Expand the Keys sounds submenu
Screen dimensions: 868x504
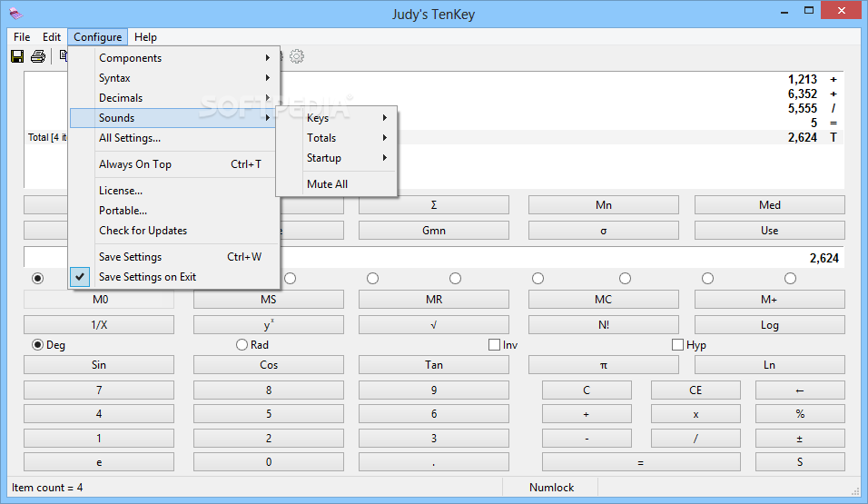(x=337, y=118)
